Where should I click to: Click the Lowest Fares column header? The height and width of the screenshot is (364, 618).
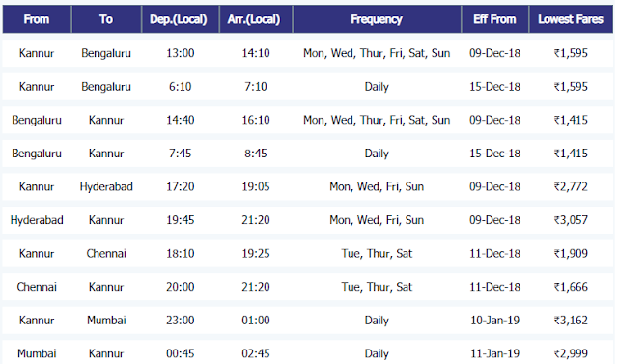(x=571, y=19)
